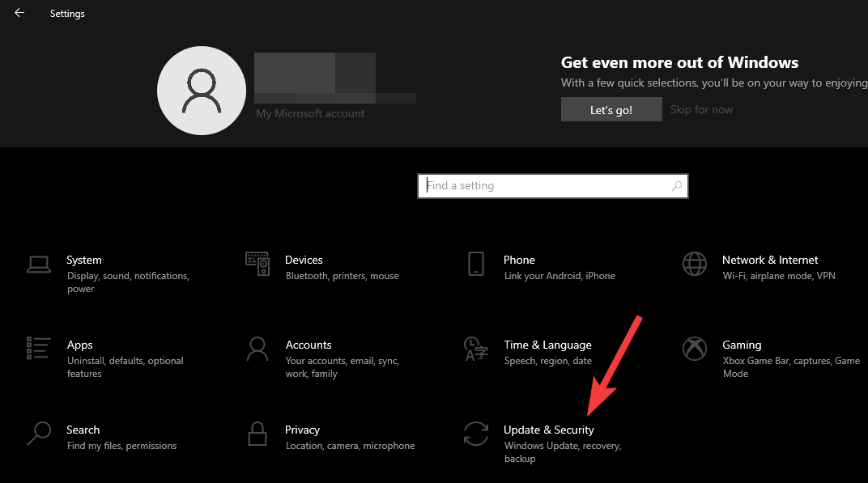Open Phone settings via phone icon
The image size is (868, 483).
[x=476, y=264]
